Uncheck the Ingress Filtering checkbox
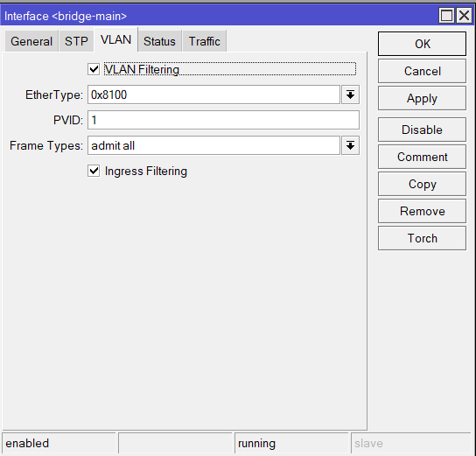 [x=94, y=171]
